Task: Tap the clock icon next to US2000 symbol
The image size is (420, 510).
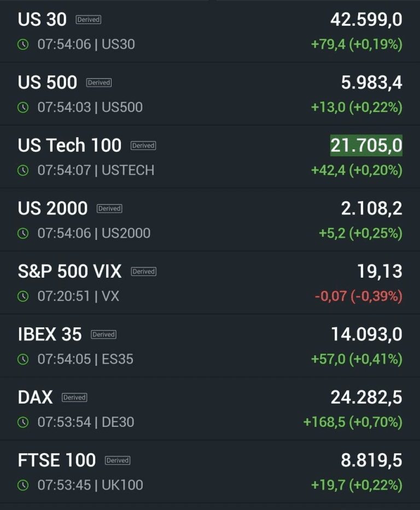Action: pos(23,233)
